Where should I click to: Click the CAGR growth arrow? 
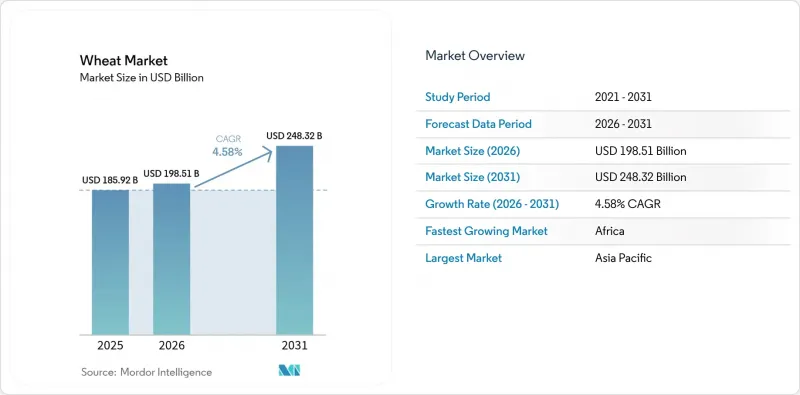[x=234, y=167]
